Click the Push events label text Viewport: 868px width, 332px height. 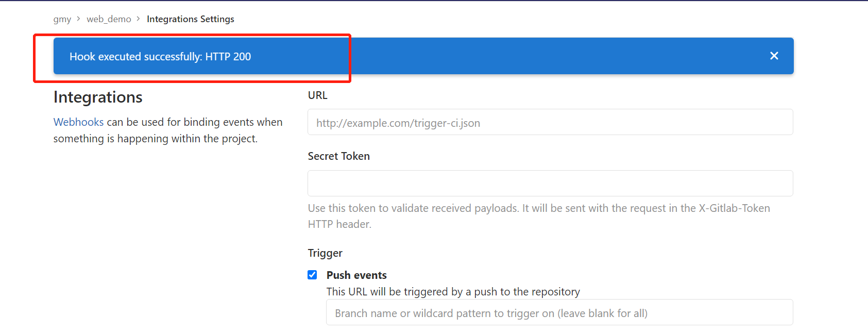tap(356, 275)
